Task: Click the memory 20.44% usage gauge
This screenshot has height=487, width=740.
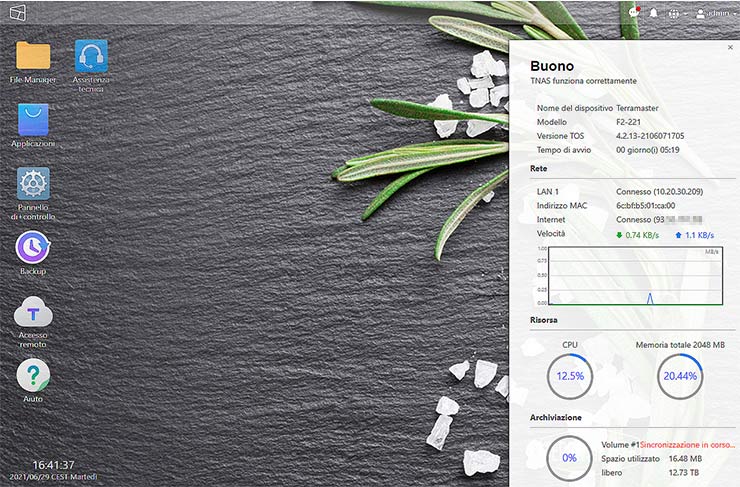Action: [680, 377]
